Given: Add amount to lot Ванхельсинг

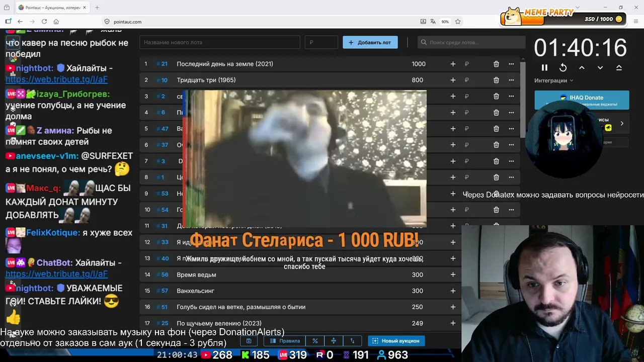Looking at the screenshot, I should pos(453,291).
